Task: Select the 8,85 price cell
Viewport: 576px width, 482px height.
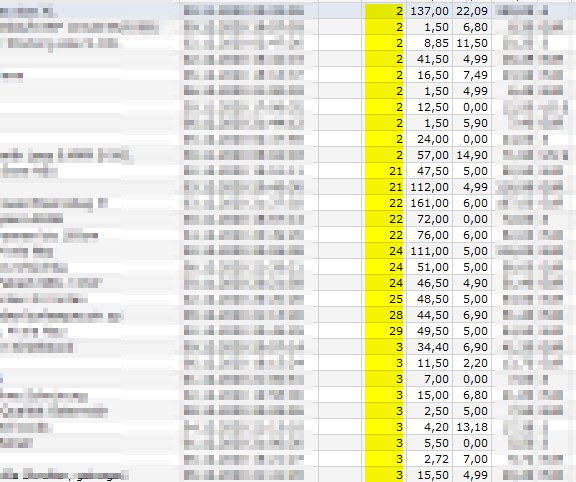Action: 429,43
